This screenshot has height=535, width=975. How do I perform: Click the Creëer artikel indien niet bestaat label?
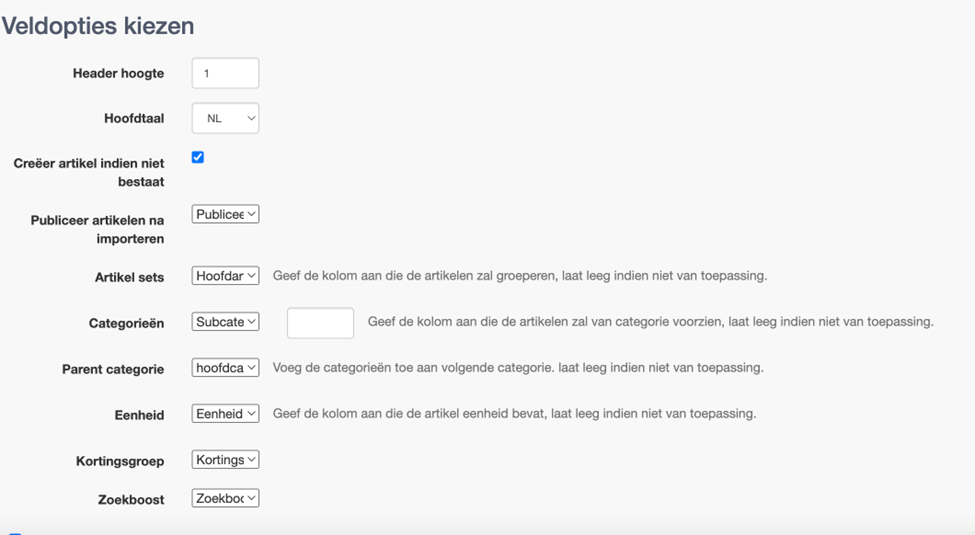point(89,172)
